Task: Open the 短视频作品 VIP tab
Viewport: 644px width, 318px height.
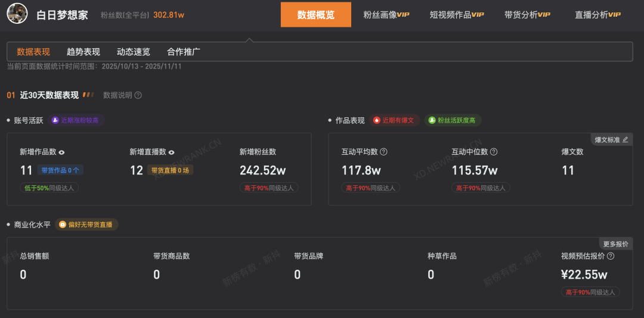Action: tap(457, 15)
